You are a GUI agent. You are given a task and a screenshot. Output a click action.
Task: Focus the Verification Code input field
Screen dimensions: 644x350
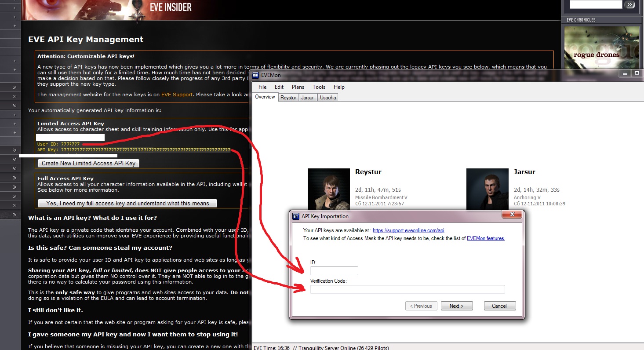pos(408,289)
